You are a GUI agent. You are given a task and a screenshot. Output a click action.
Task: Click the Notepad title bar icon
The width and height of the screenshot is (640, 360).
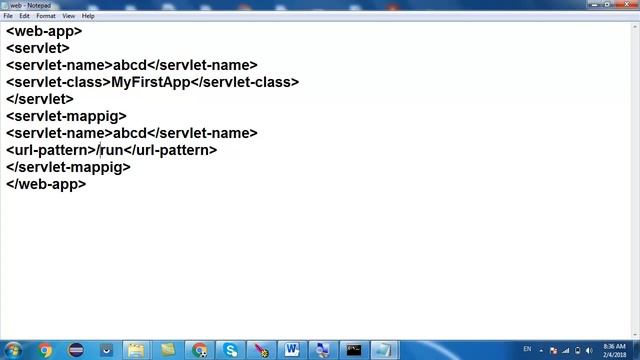(x=4, y=5)
